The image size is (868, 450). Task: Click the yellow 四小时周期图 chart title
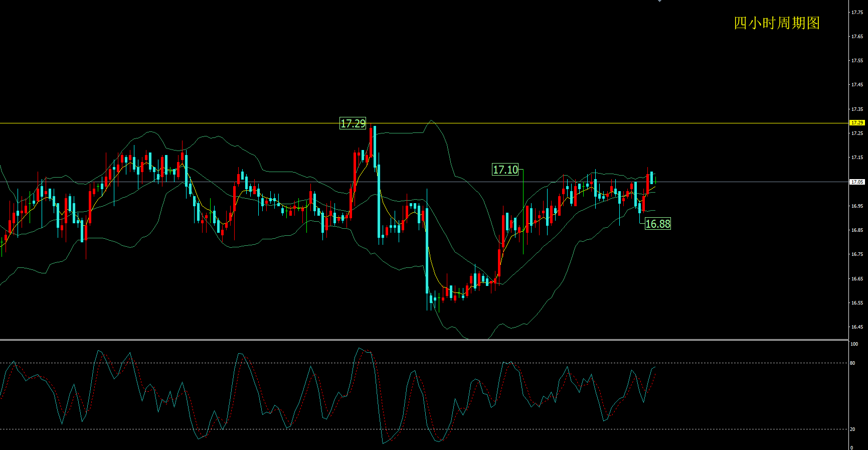point(777,23)
